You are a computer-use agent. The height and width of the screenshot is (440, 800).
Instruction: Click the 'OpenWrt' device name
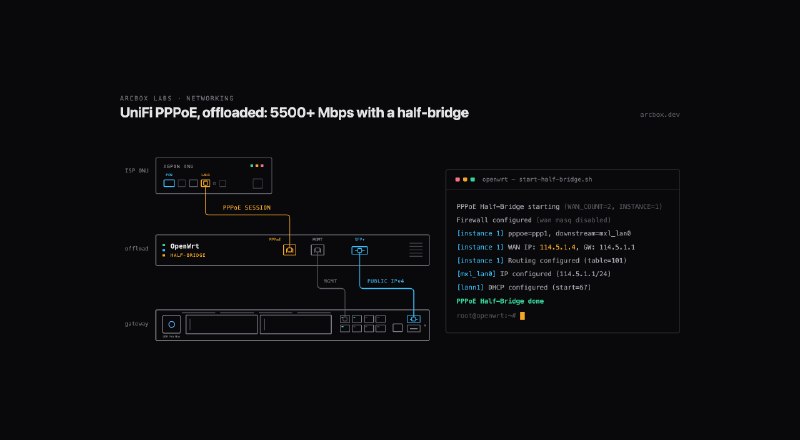(184, 246)
